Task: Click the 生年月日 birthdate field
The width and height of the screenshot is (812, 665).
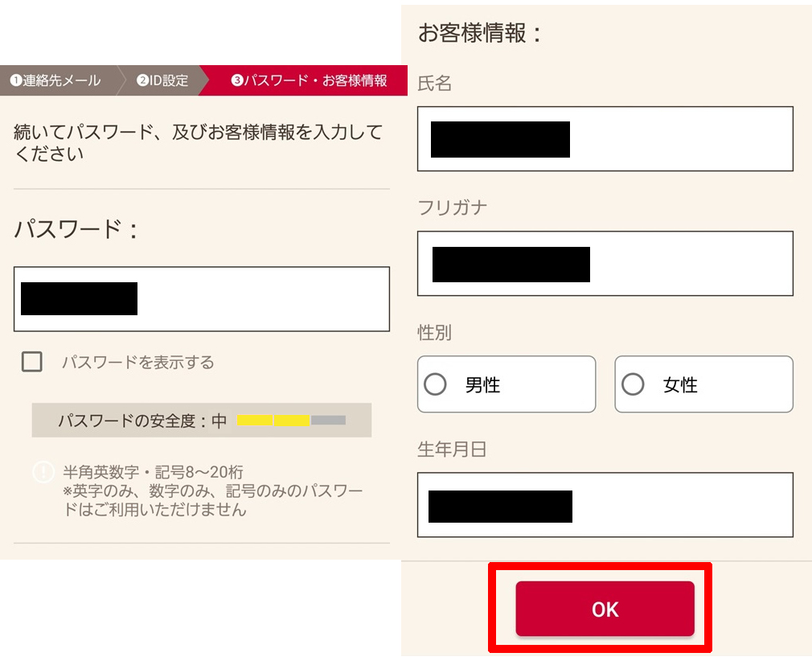Action: (x=605, y=505)
